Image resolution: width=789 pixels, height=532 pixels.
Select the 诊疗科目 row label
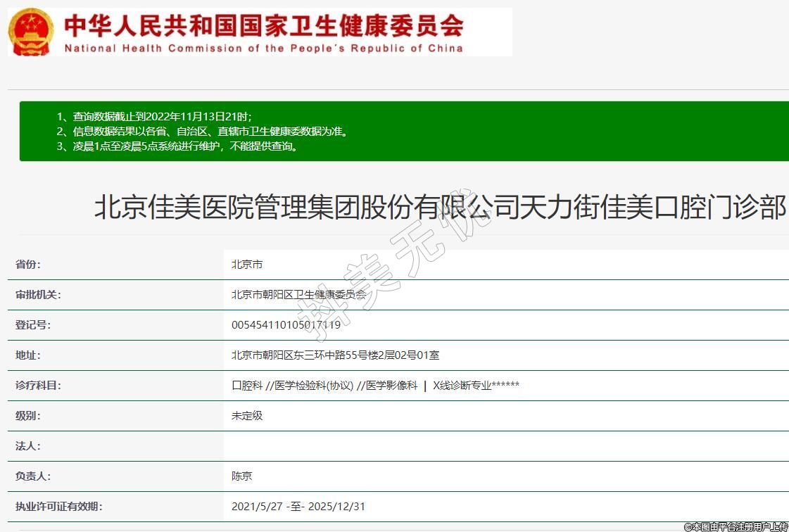pyautogui.click(x=38, y=386)
